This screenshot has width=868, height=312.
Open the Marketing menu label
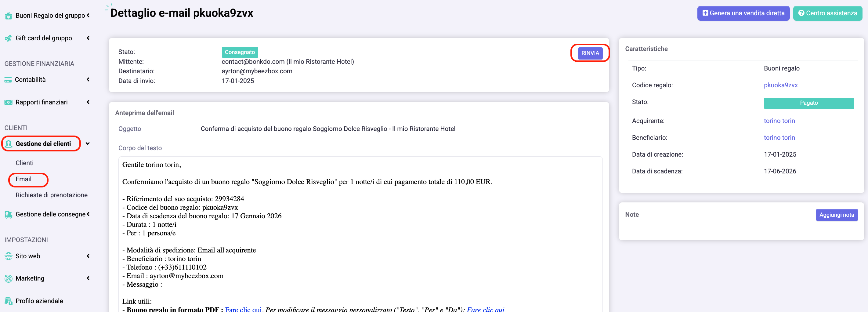[x=30, y=278]
